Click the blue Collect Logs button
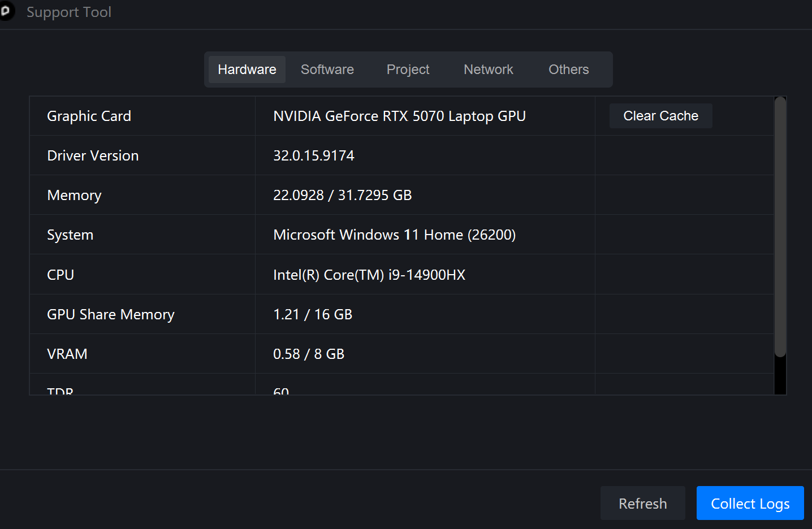 [750, 503]
